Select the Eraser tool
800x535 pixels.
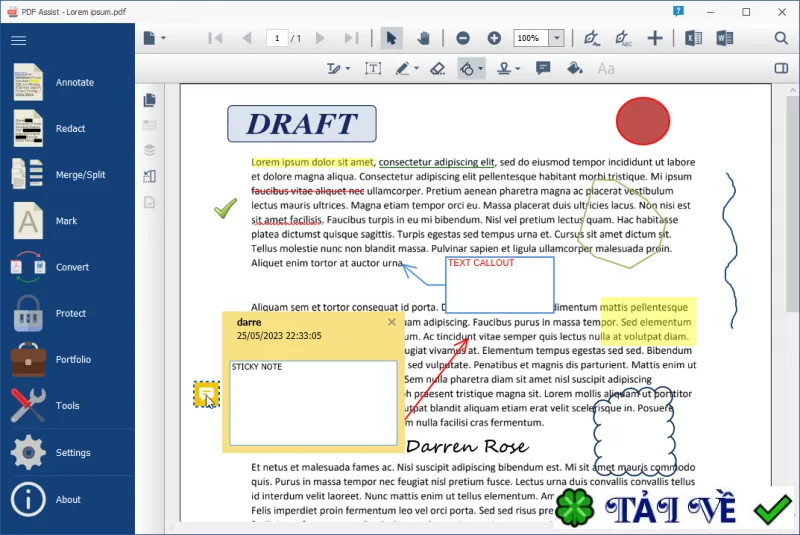point(438,68)
